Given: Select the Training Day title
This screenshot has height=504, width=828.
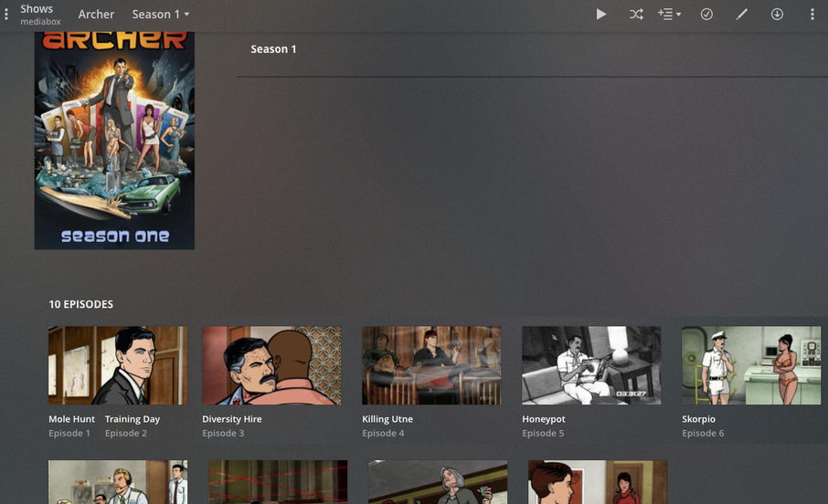Looking at the screenshot, I should pos(133,419).
